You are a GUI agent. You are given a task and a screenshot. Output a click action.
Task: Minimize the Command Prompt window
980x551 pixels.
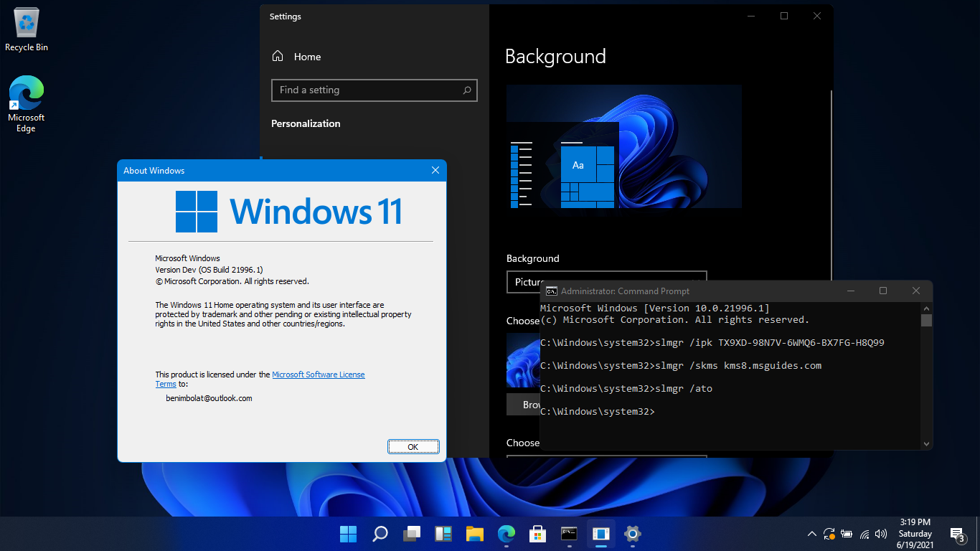click(x=850, y=291)
